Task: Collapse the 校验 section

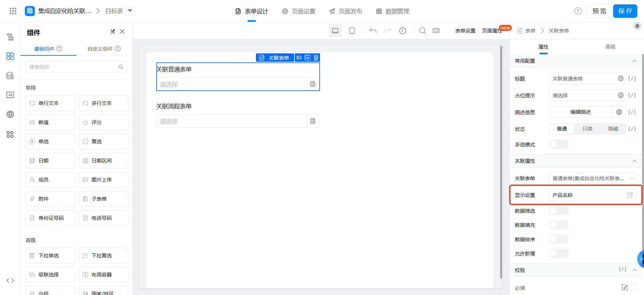Action: click(x=634, y=270)
